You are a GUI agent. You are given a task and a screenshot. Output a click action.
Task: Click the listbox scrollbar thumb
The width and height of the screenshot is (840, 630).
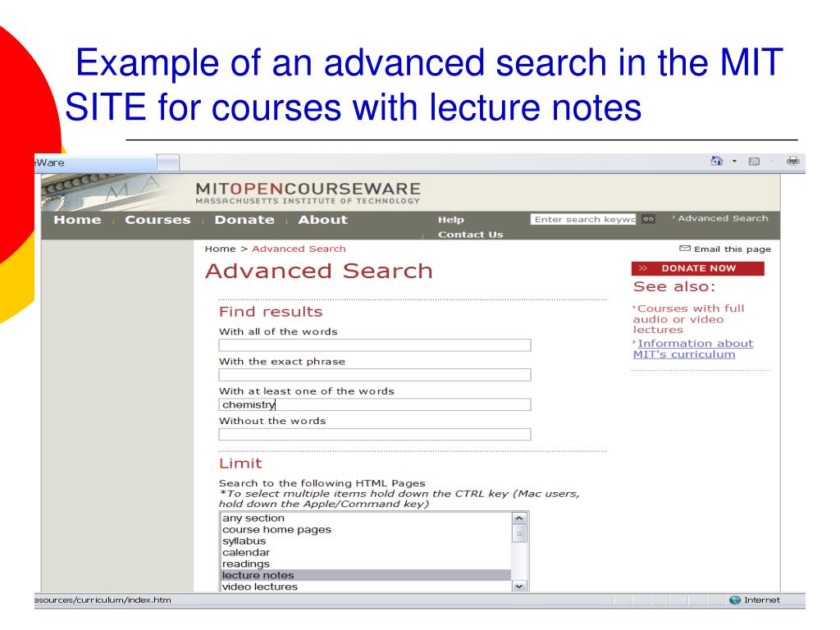coord(519,533)
